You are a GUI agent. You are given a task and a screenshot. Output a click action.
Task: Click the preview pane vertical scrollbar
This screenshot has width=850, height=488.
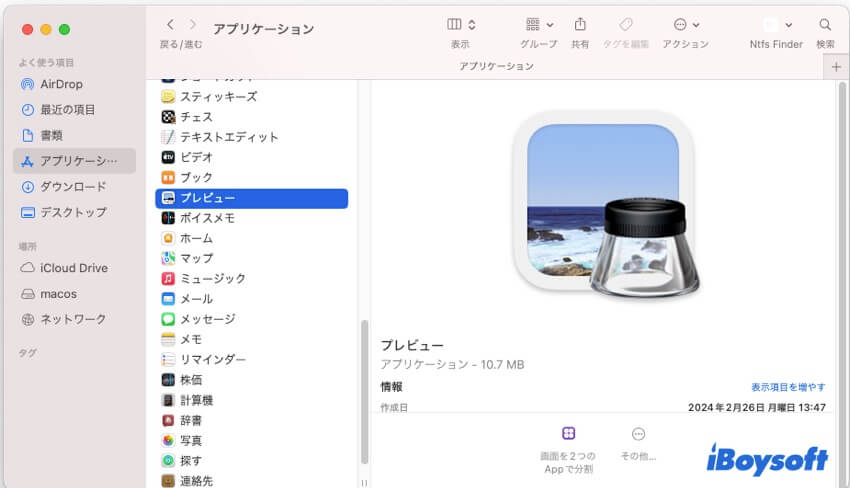842,282
